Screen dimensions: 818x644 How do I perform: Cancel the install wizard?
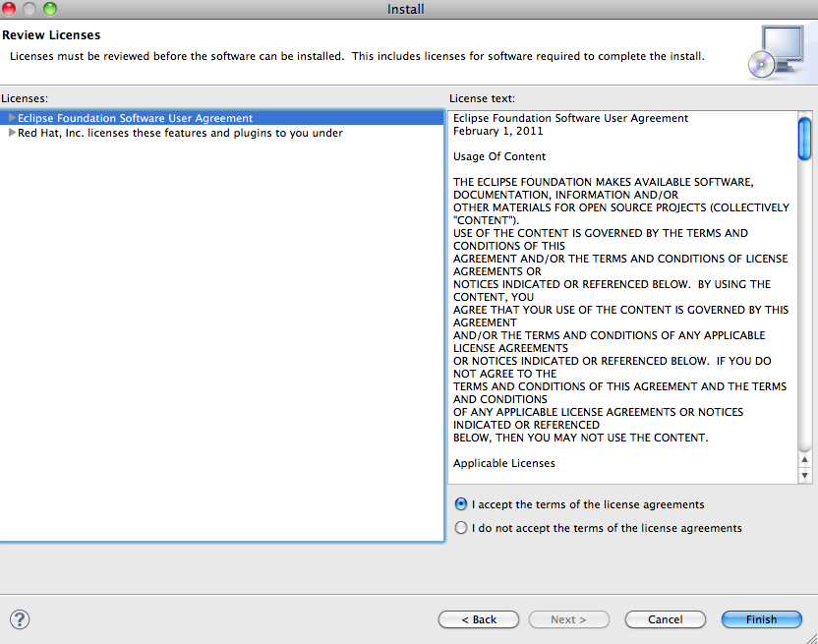point(666,619)
